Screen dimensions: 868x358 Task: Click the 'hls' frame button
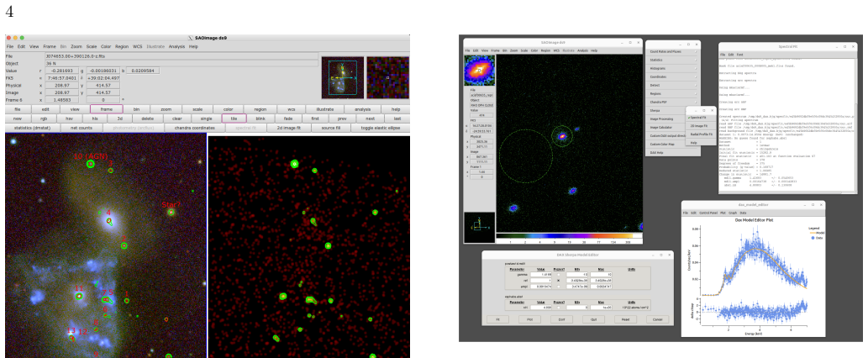click(95, 118)
